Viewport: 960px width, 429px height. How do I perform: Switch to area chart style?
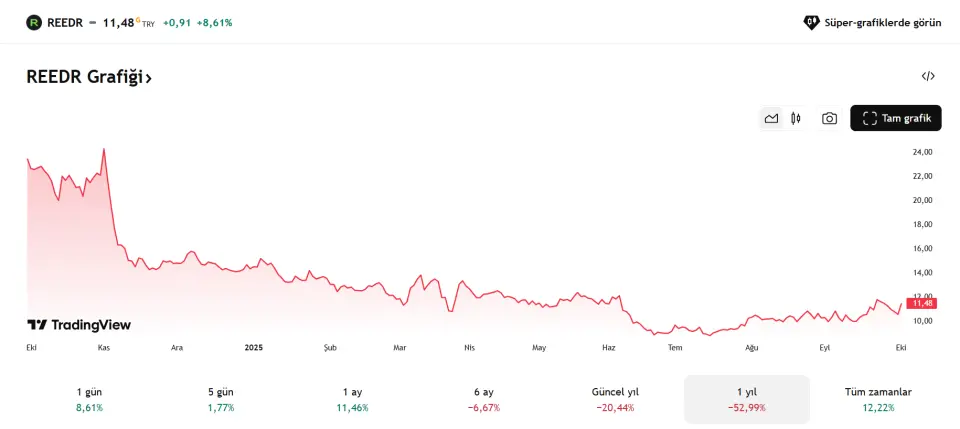(771, 118)
